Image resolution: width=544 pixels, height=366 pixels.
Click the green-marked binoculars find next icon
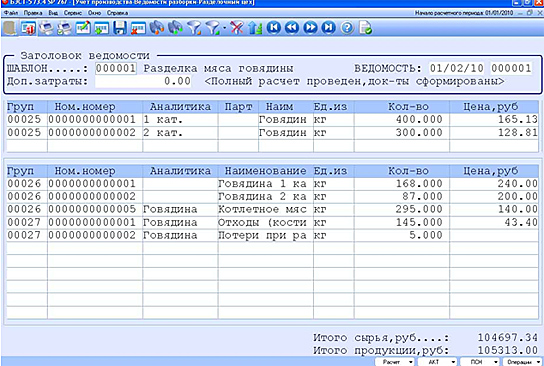pyautogui.click(x=175, y=28)
